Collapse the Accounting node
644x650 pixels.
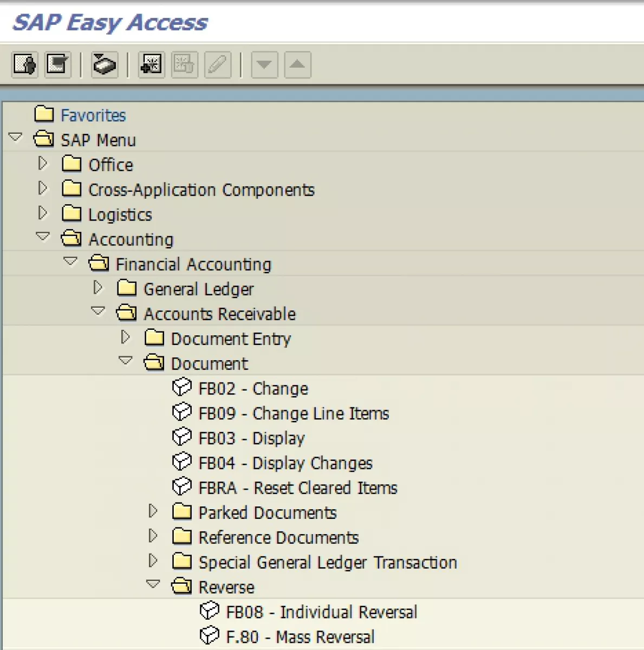[x=43, y=237]
